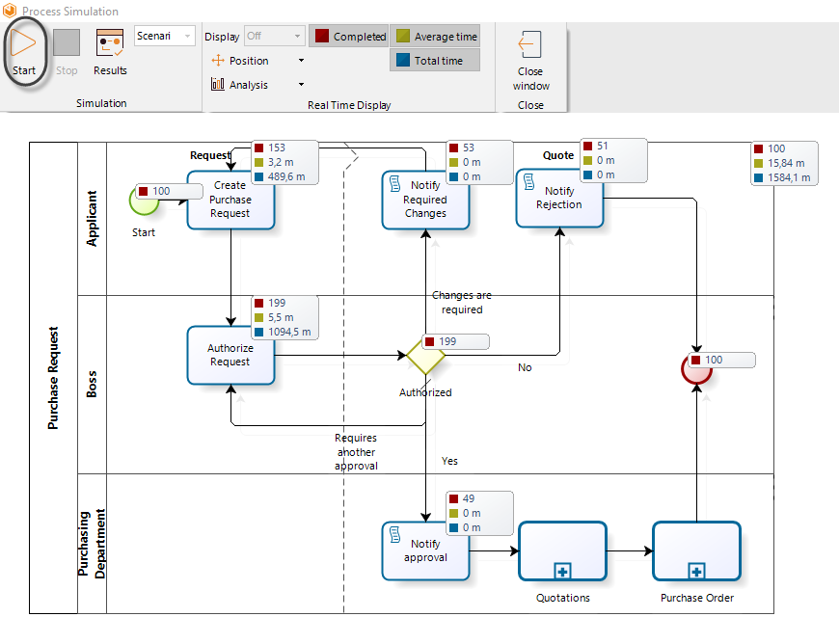Click the Applicant lane header

(x=92, y=219)
